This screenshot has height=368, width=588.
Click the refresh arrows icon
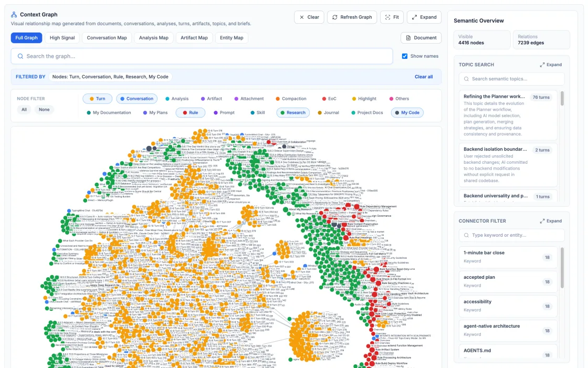[335, 17]
